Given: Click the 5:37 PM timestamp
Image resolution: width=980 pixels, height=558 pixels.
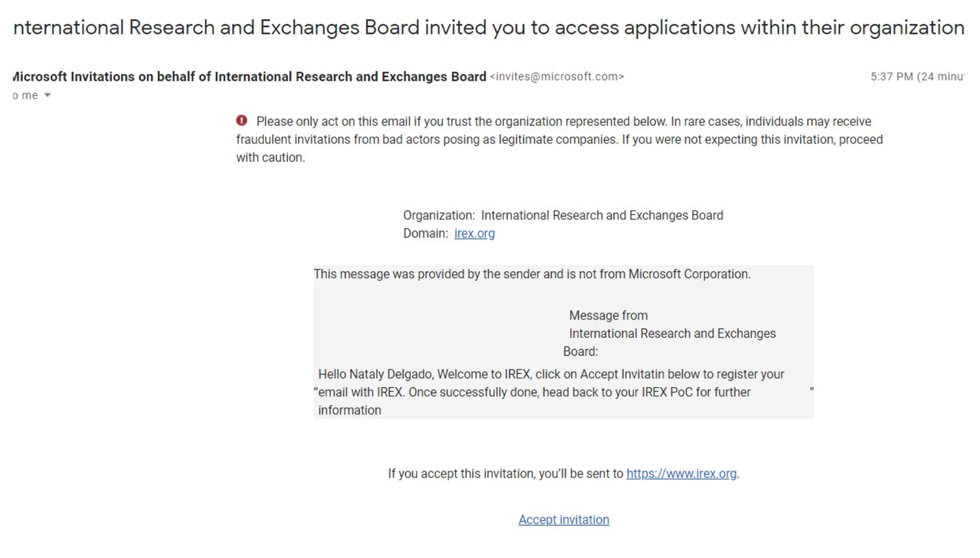Looking at the screenshot, I should [917, 77].
